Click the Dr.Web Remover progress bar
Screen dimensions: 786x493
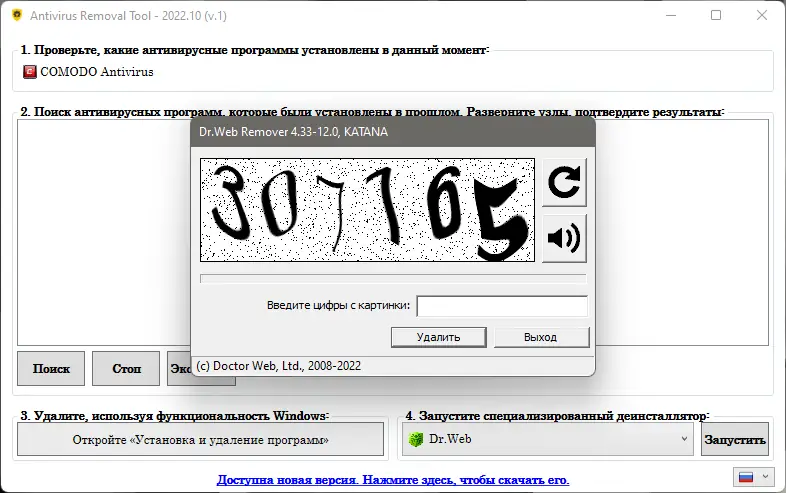(x=393, y=279)
